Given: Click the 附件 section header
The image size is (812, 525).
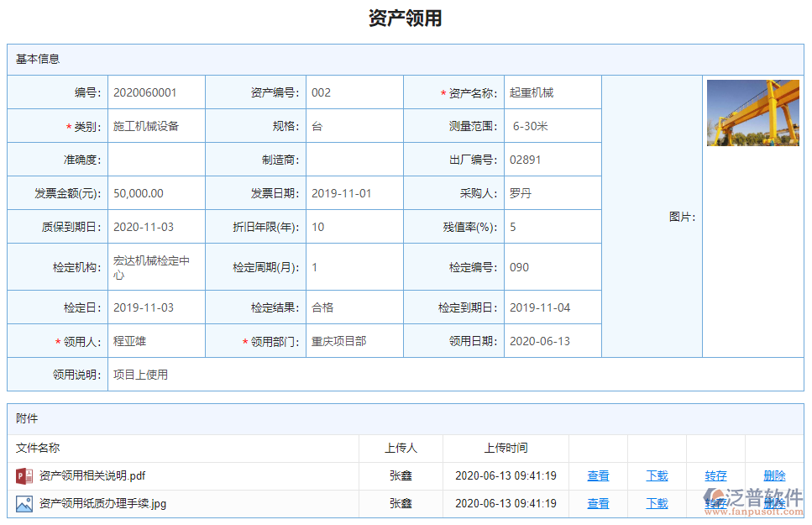Looking at the screenshot, I should point(27,418).
